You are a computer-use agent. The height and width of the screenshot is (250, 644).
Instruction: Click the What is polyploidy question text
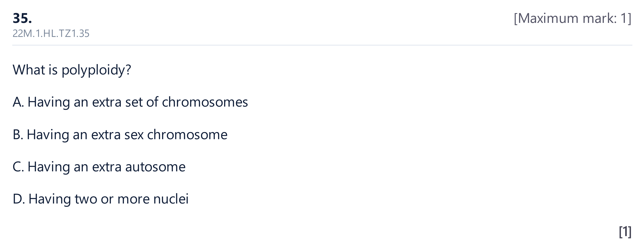click(72, 70)
